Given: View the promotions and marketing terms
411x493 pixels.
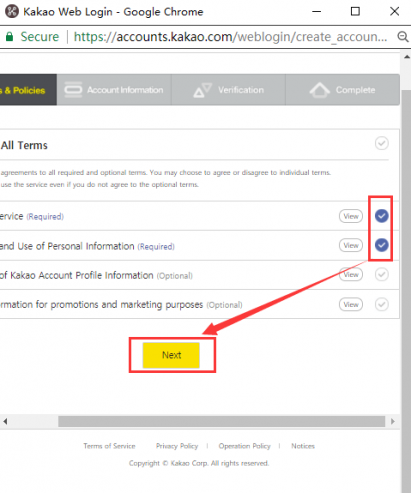Looking at the screenshot, I should point(351,304).
